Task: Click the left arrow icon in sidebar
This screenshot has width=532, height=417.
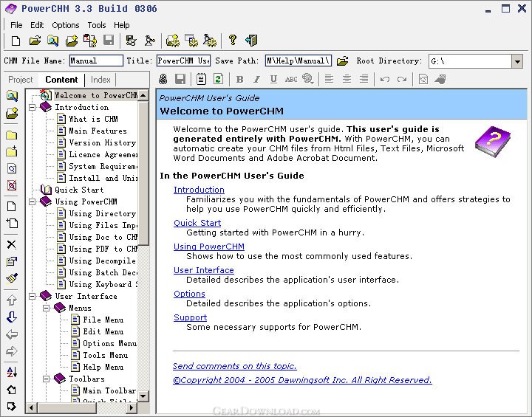Action: pyautogui.click(x=12, y=334)
